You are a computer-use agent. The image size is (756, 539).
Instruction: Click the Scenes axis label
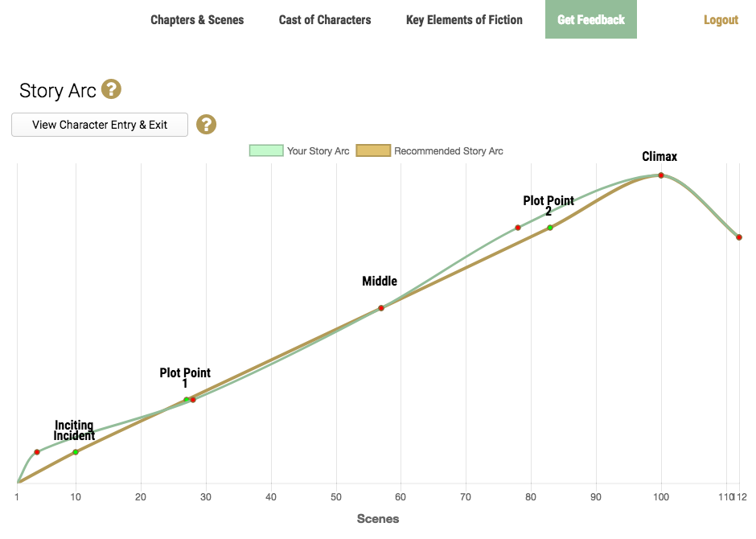click(378, 519)
